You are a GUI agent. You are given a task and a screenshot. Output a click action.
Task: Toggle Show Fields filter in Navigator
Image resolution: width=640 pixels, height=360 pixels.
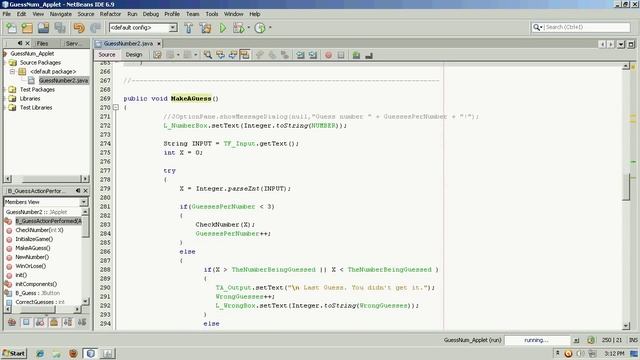coord(26,322)
